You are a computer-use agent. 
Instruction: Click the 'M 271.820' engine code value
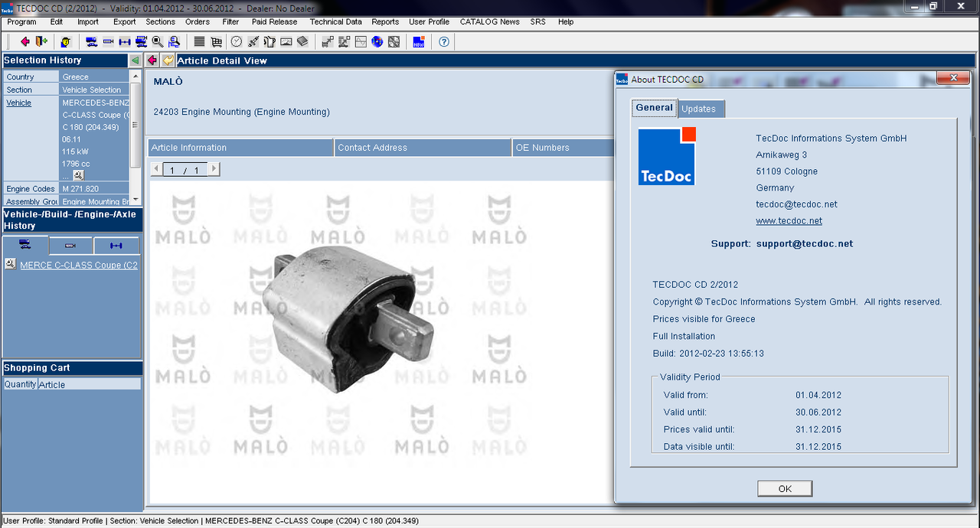(80, 189)
